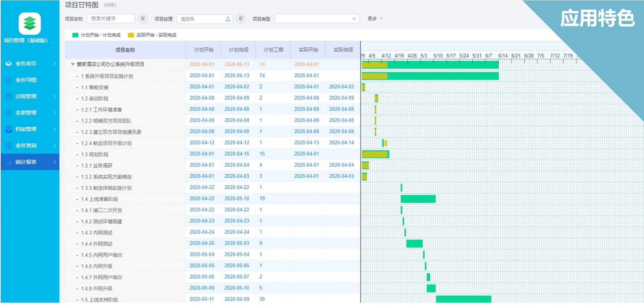Viewport: 644px width, 308px height.
Task: Click the 档案管理 sidebar icon
Action: (x=9, y=129)
